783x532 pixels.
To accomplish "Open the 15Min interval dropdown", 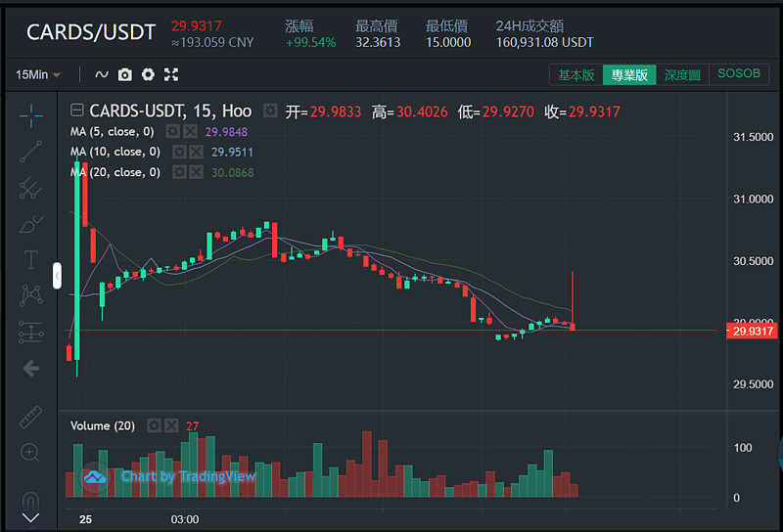I will point(38,74).
